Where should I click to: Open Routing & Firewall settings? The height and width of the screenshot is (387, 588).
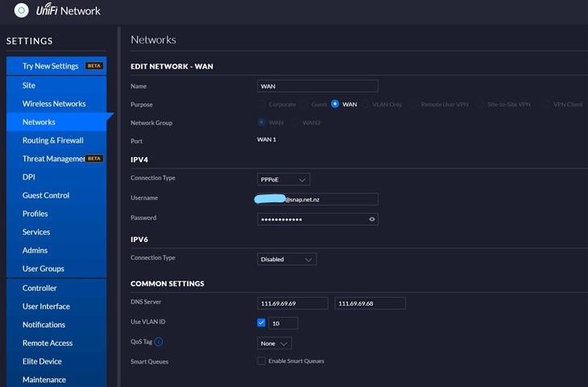53,140
